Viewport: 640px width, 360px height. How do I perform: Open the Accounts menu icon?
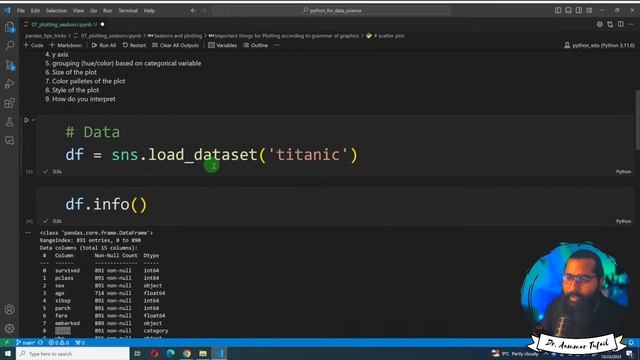9,309
